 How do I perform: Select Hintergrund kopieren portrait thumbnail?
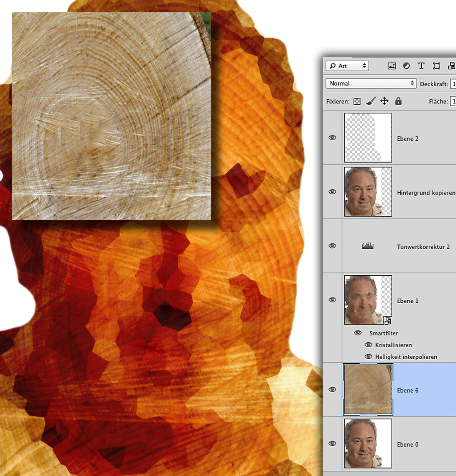368,191
